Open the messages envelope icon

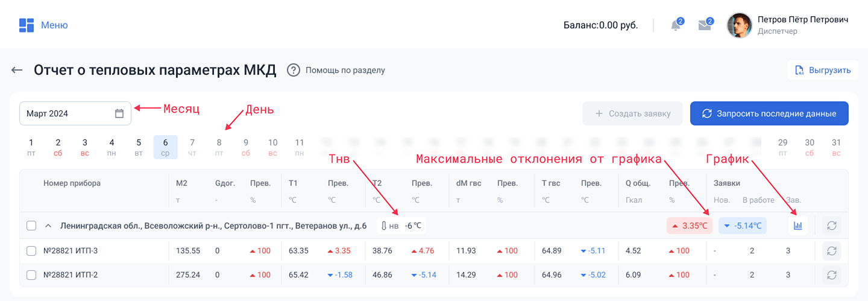[x=704, y=25]
